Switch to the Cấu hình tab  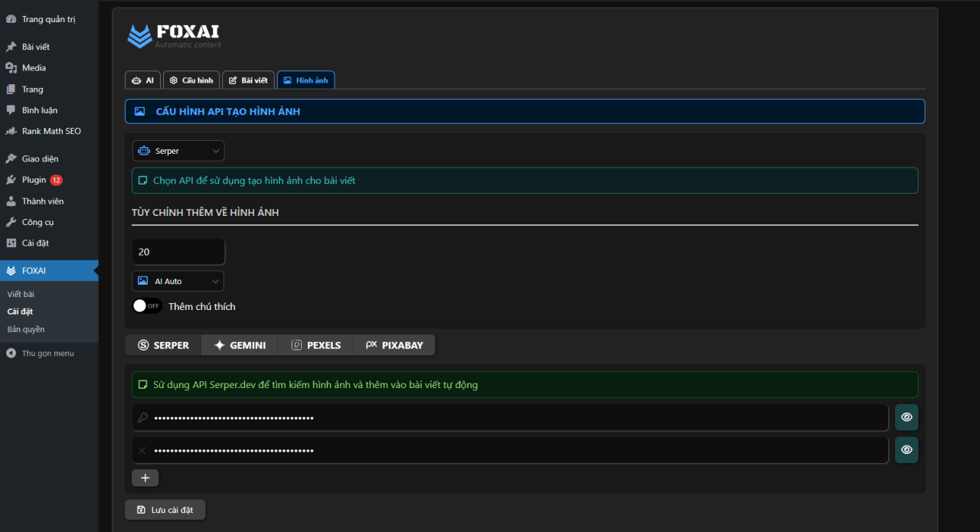pyautogui.click(x=191, y=80)
